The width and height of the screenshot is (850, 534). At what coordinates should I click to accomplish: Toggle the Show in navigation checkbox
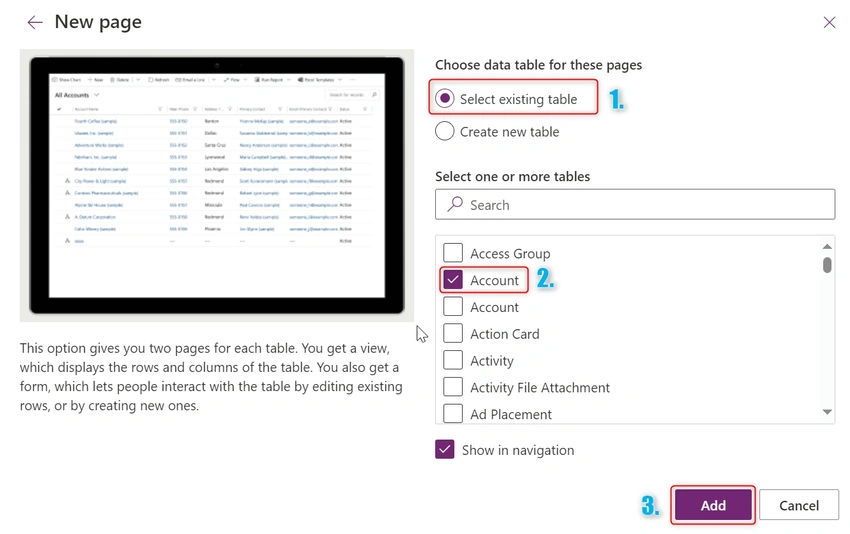tap(445, 449)
